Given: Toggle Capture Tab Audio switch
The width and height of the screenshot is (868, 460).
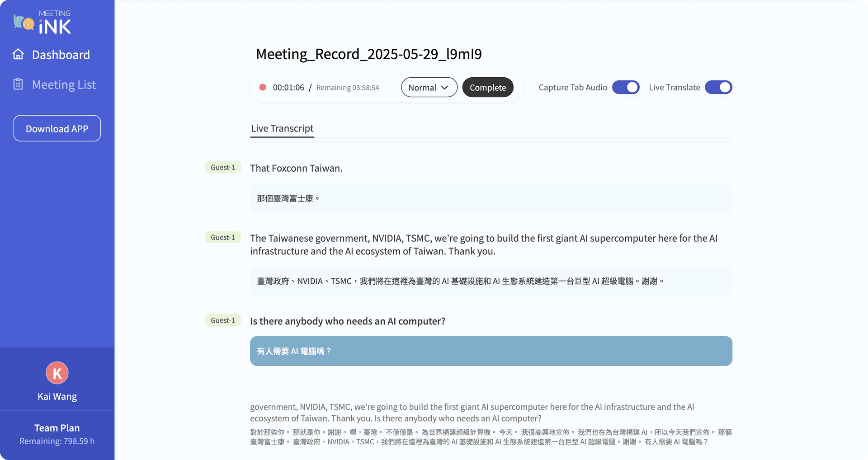Looking at the screenshot, I should (x=626, y=87).
